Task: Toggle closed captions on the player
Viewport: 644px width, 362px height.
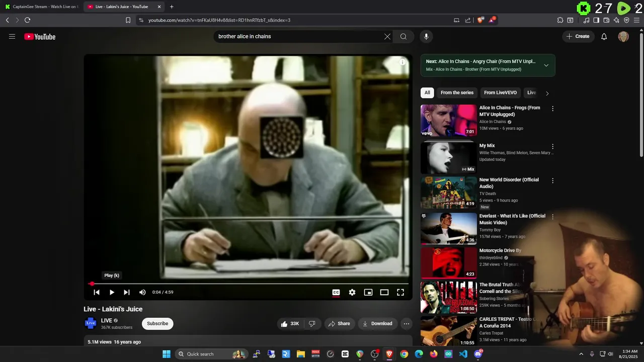Action: click(336, 292)
